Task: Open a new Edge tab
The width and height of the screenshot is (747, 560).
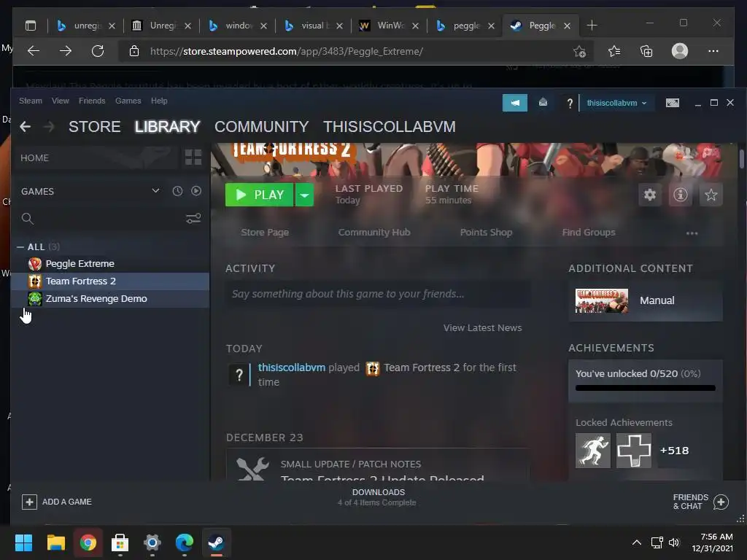Action: [592, 26]
